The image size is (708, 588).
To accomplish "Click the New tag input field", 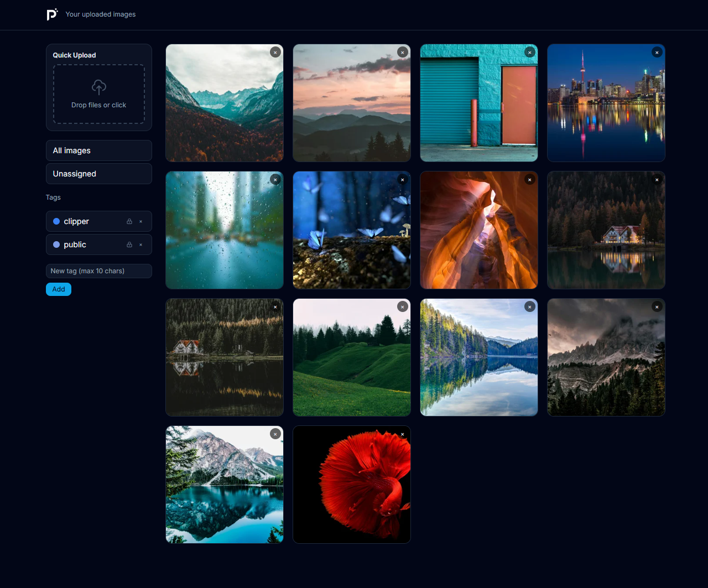I will pyautogui.click(x=98, y=271).
